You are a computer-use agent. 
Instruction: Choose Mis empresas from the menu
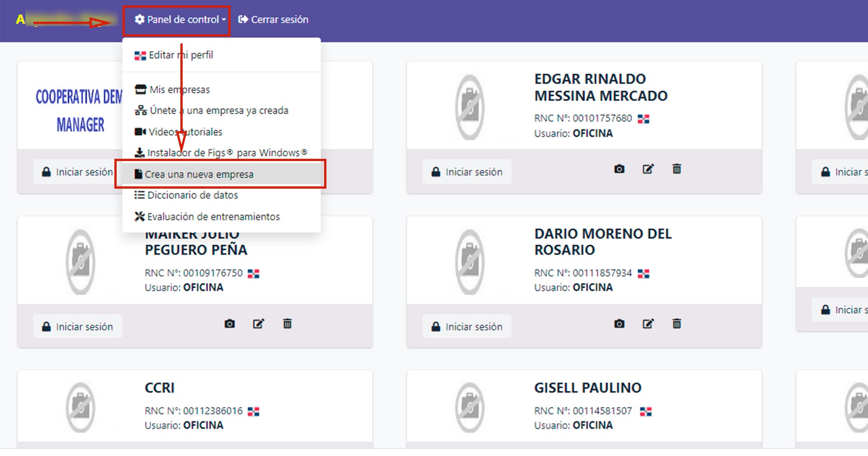(x=179, y=90)
